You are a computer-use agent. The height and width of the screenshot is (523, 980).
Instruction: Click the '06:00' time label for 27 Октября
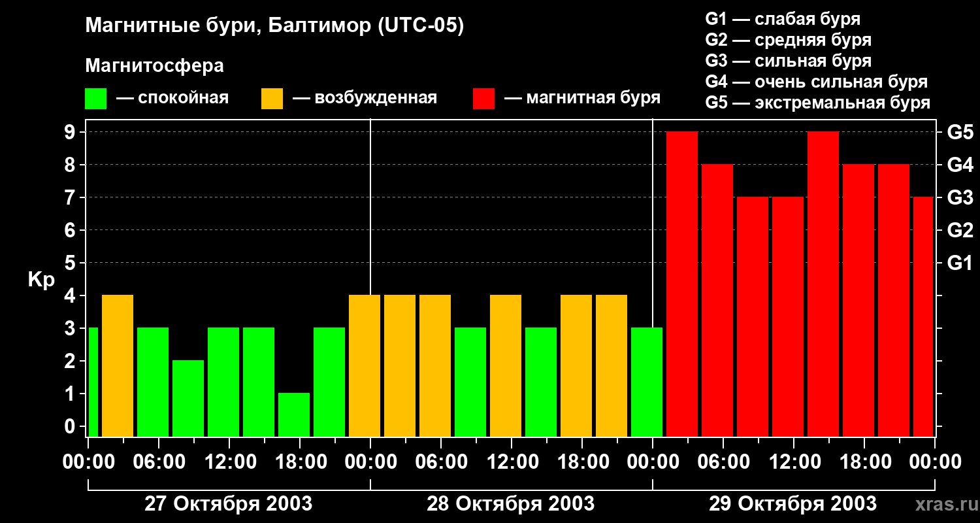[159, 462]
